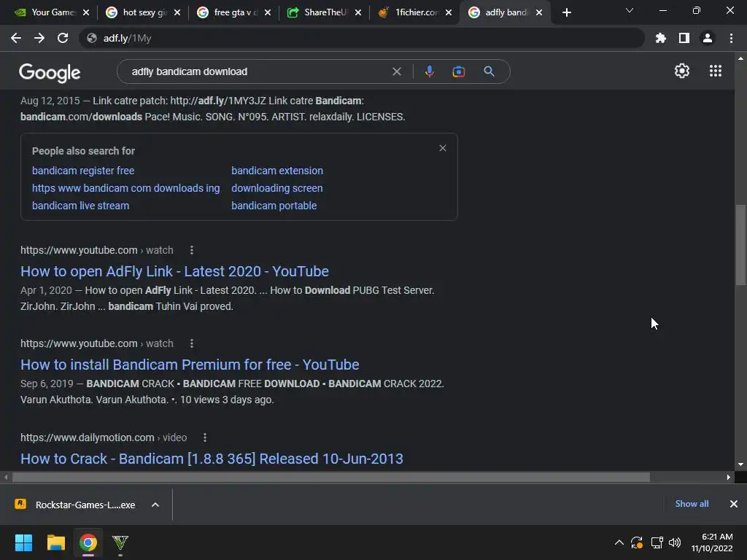Close the ShareTheU tab
Viewport: 747px width, 560px height.
357,12
